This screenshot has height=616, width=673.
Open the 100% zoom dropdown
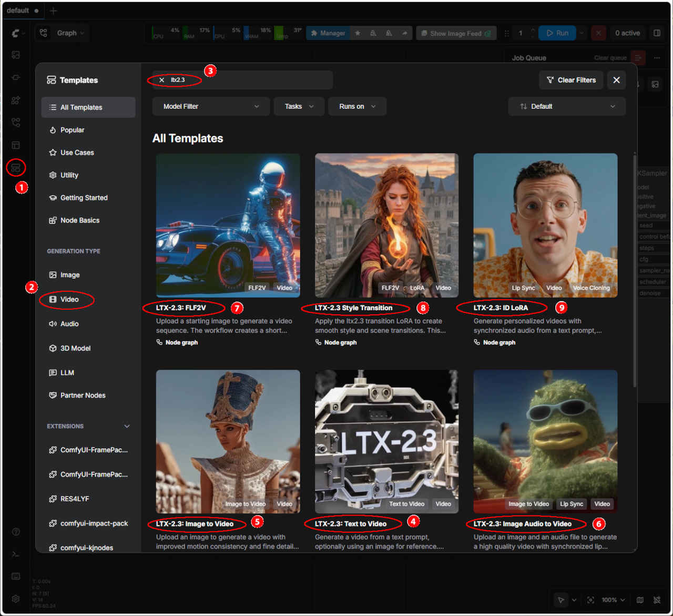click(x=613, y=600)
